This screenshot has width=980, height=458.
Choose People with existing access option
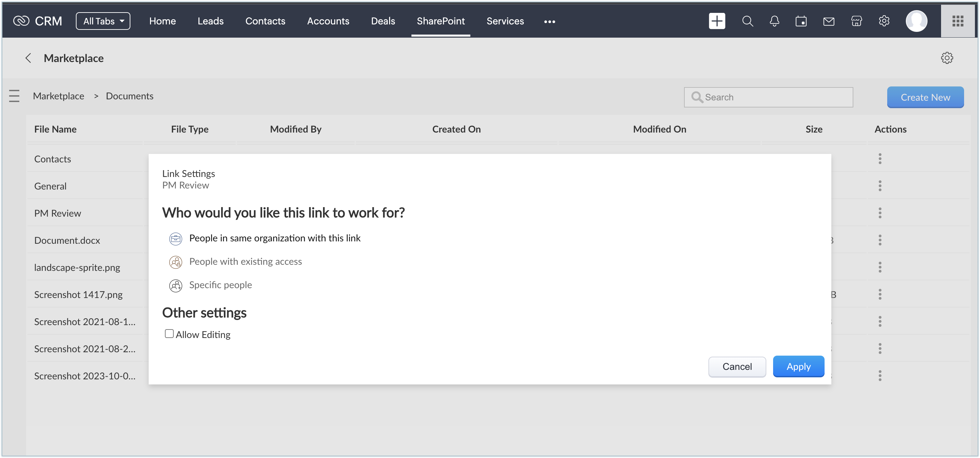246,262
